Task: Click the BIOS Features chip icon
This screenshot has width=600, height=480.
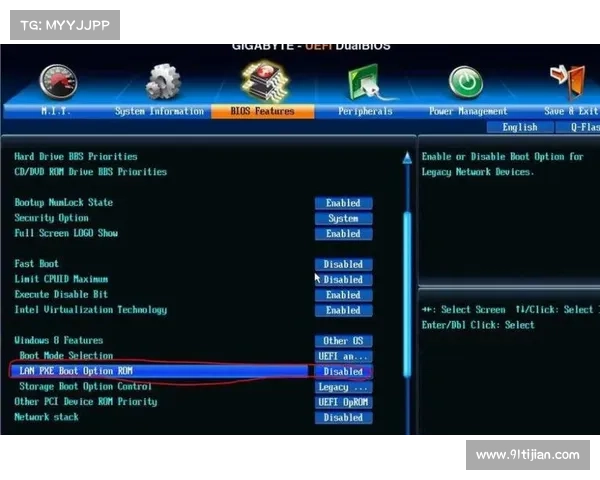Action: 264,81
